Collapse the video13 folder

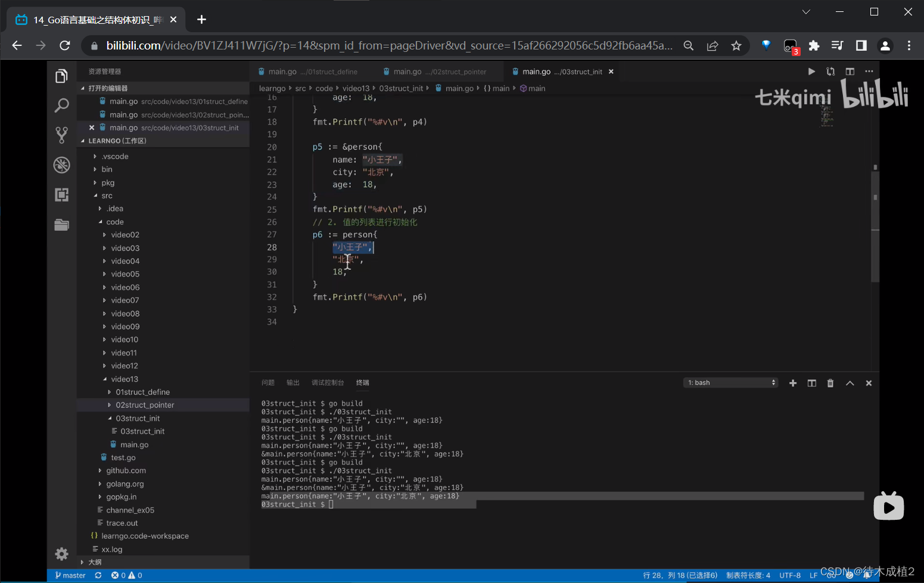[x=125, y=379]
